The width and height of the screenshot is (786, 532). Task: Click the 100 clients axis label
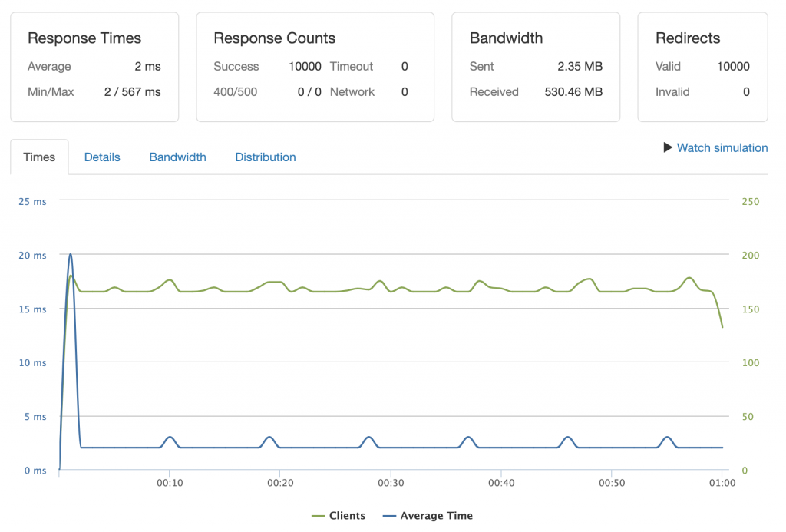[x=751, y=362]
